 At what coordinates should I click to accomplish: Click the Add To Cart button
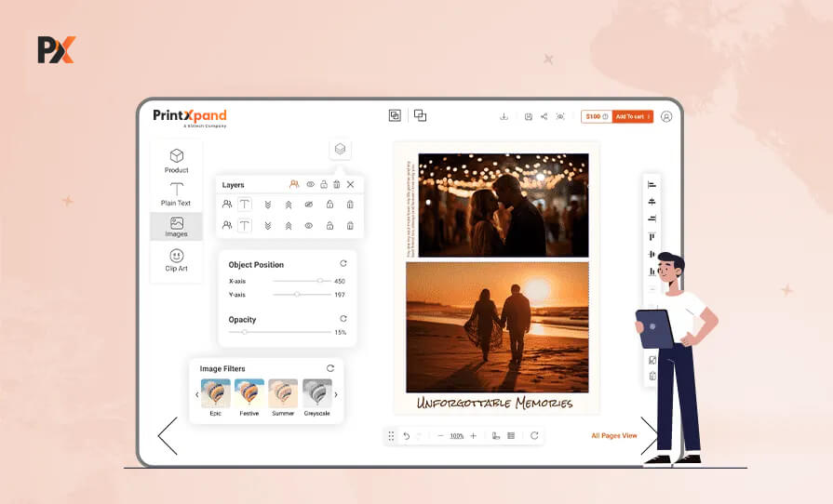(x=633, y=116)
